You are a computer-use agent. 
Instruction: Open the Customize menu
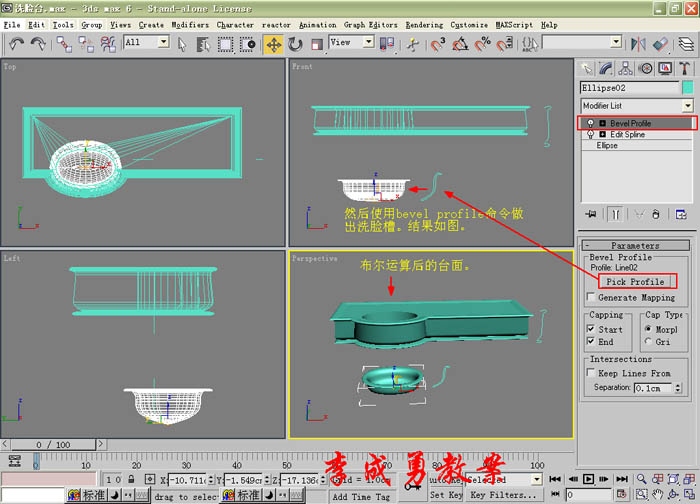[x=469, y=25]
